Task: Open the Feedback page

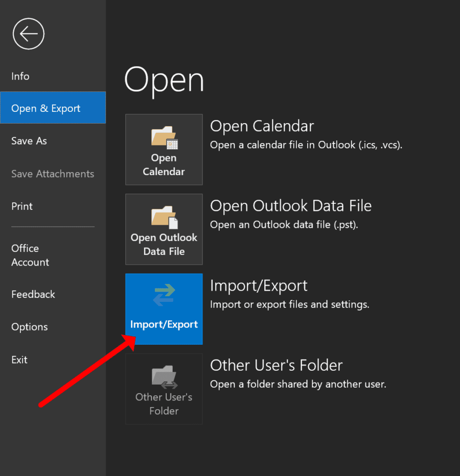Action: point(33,294)
